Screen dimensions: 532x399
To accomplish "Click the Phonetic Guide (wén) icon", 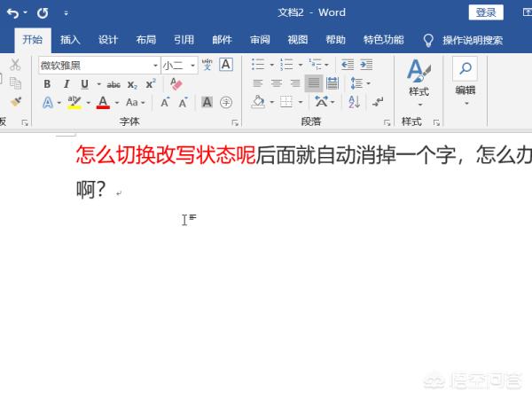I will tap(207, 65).
